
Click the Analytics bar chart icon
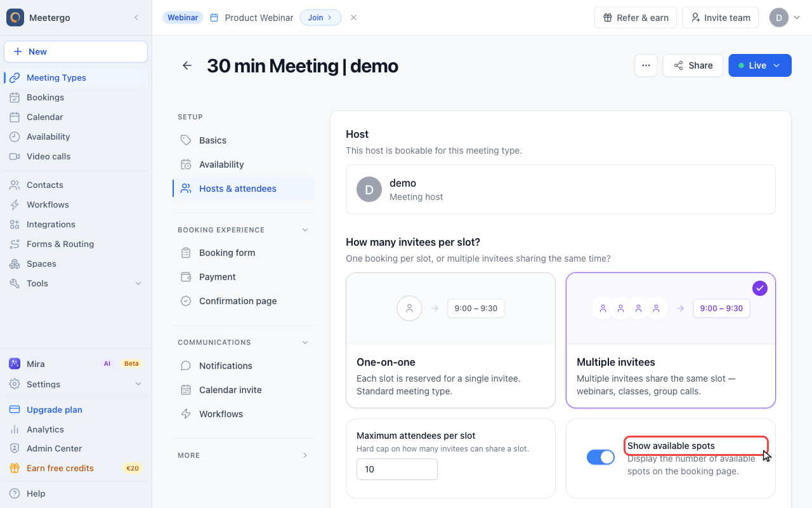coord(15,429)
